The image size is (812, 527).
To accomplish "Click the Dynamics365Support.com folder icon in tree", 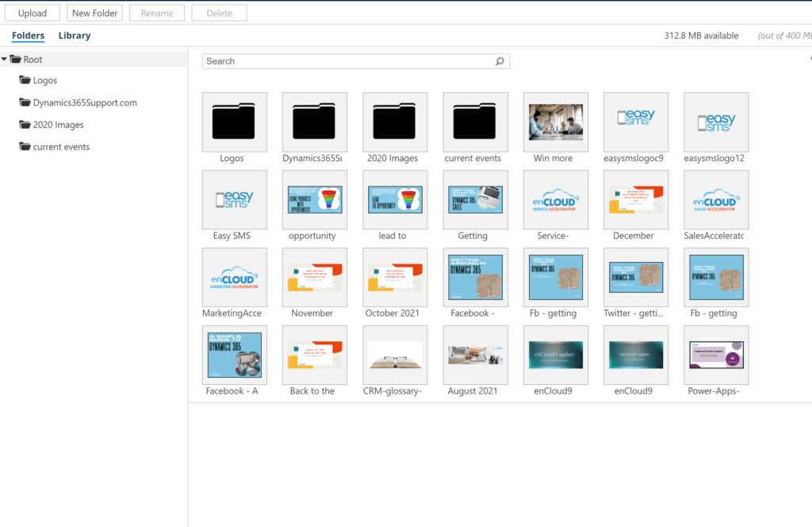I will pos(25,102).
